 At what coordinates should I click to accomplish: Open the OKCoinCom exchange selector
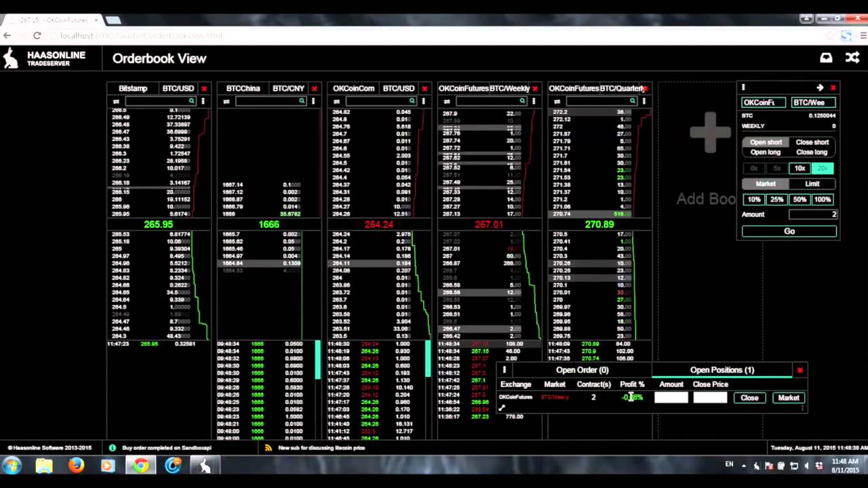point(353,89)
